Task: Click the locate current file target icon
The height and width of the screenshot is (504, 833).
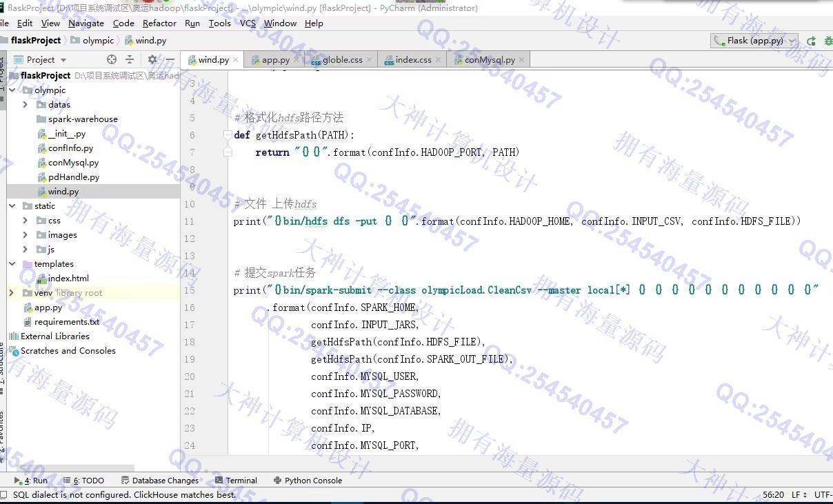Action: pyautogui.click(x=112, y=59)
